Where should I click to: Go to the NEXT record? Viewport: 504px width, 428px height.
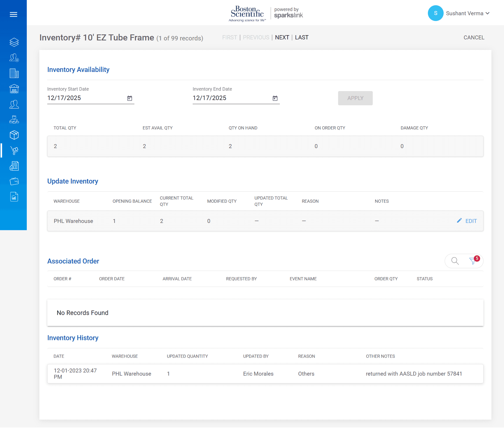(x=282, y=37)
